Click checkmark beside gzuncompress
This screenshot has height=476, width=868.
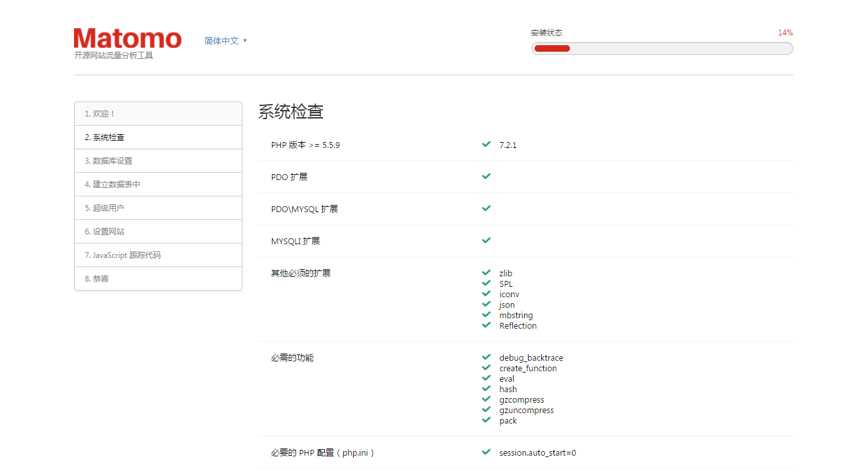486,409
